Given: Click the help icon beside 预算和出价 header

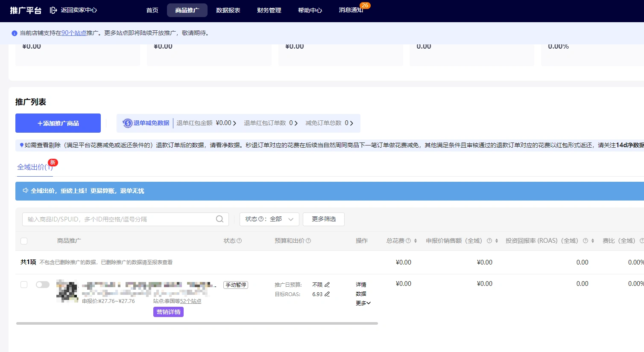Looking at the screenshot, I should pyautogui.click(x=308, y=241).
